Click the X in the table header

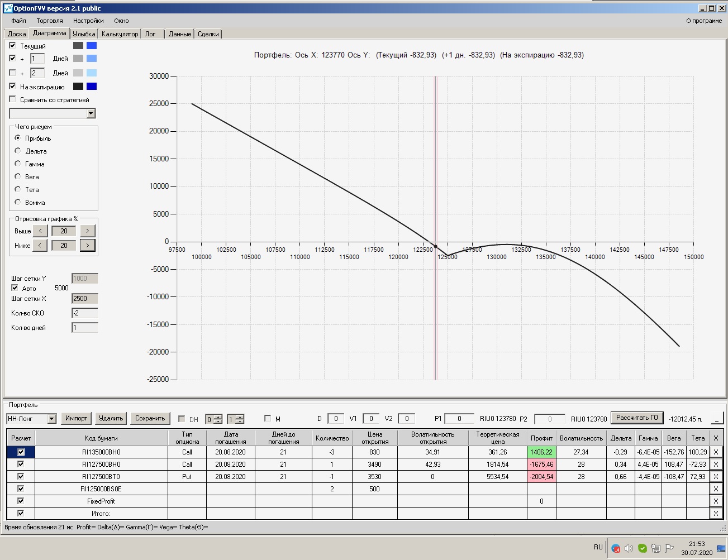coord(716,438)
